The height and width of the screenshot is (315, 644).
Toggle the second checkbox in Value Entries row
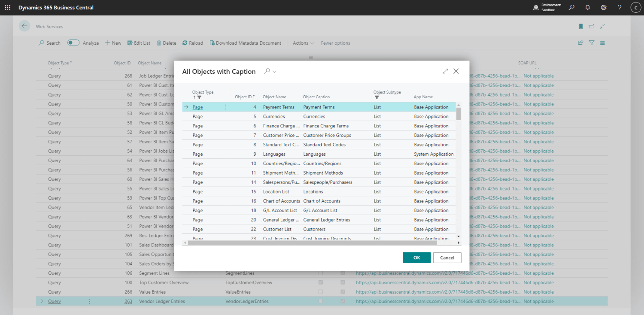click(x=343, y=292)
